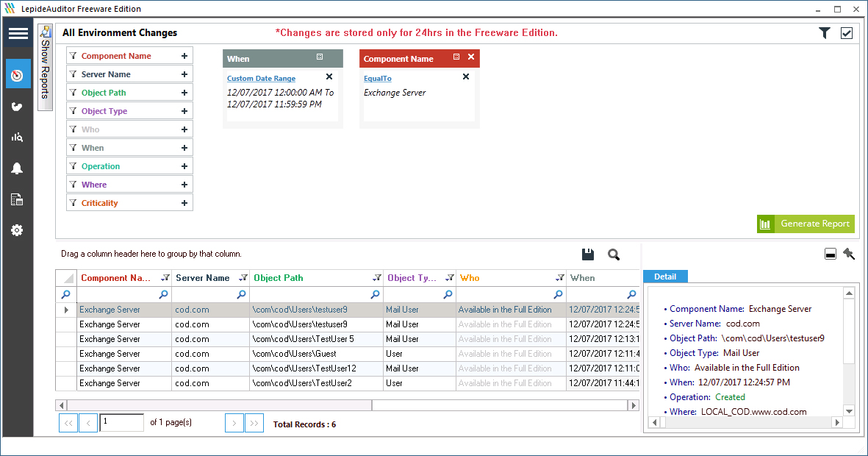The height and width of the screenshot is (456, 868).
Task: Click the page number input field
Action: point(121,422)
